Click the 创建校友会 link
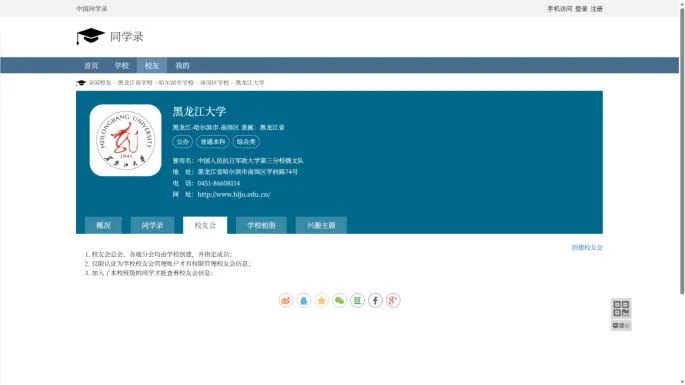 pos(587,247)
